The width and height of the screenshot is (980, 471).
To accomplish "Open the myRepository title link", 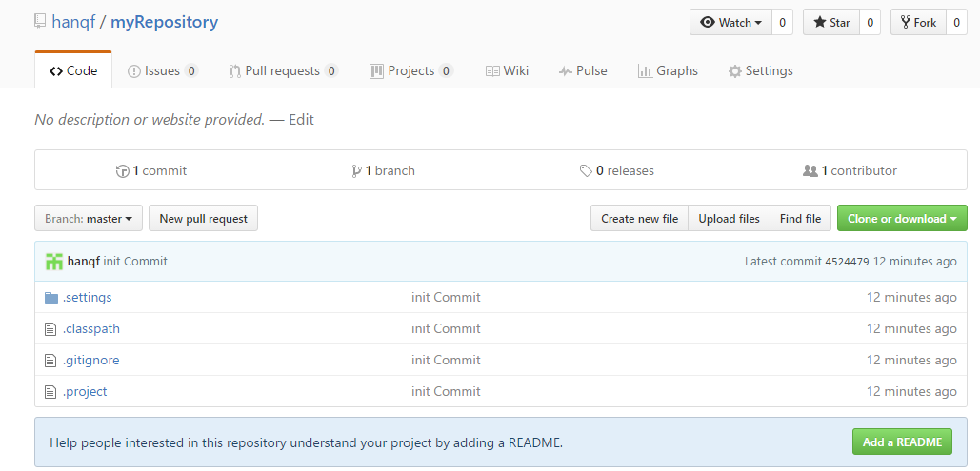I will click(165, 22).
